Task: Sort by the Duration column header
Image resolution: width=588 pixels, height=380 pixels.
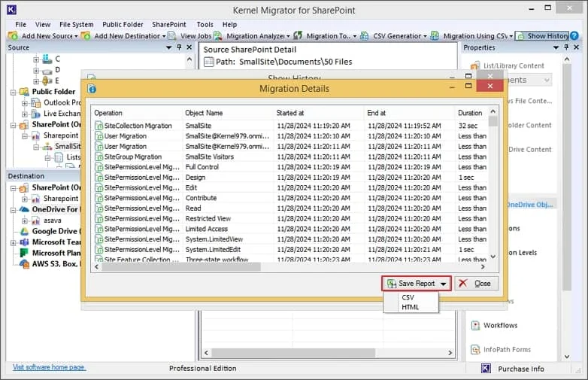Action: 471,113
